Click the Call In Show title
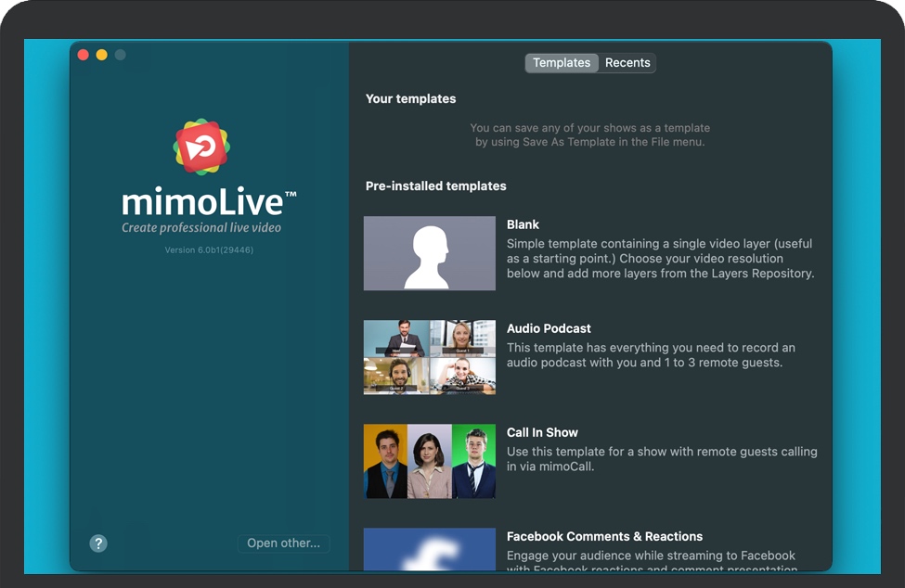 click(x=542, y=432)
